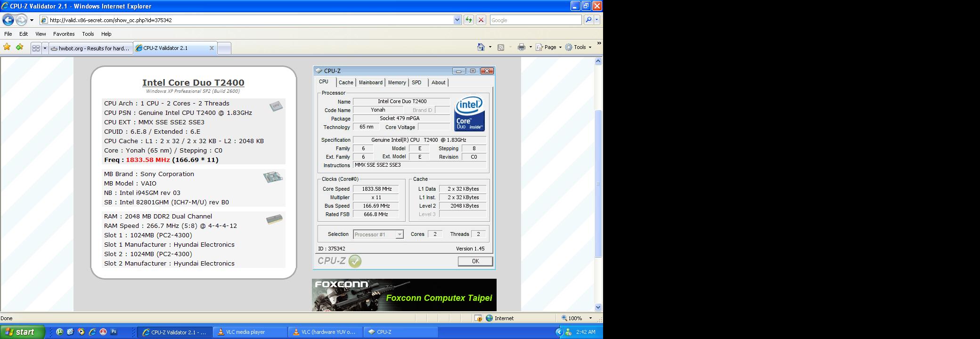980x339 pixels.
Task: Click the popup blocker status bar icon
Action: tap(478, 318)
